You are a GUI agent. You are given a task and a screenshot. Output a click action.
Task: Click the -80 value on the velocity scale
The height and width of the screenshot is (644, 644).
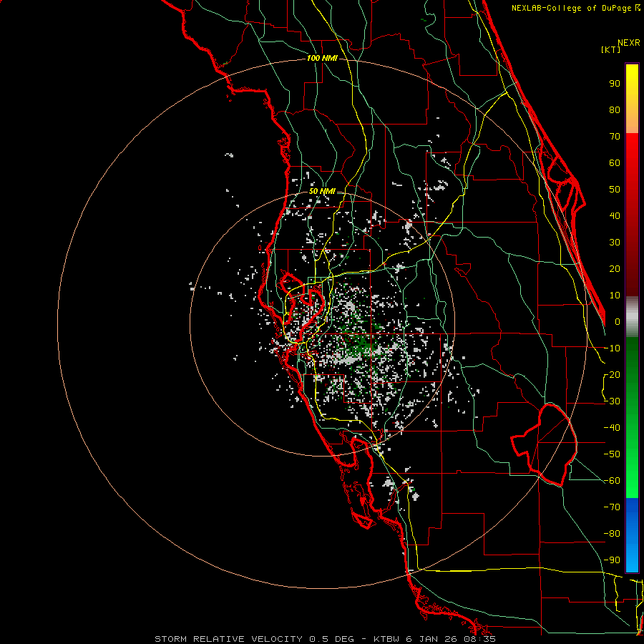pos(612,534)
